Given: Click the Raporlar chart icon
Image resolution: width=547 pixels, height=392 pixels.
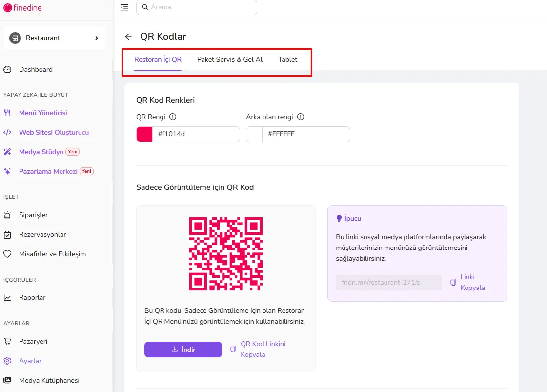Looking at the screenshot, I should point(7,297).
